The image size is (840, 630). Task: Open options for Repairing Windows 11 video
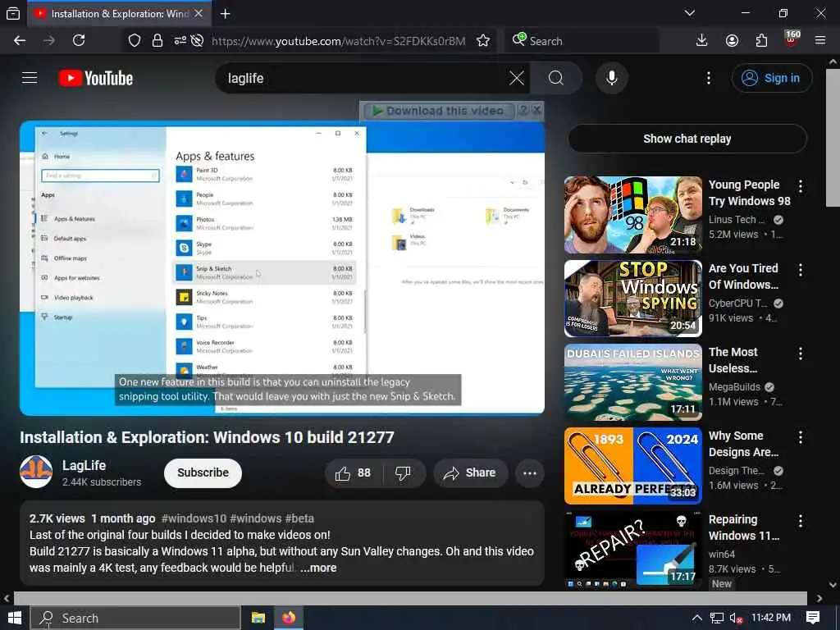(801, 521)
